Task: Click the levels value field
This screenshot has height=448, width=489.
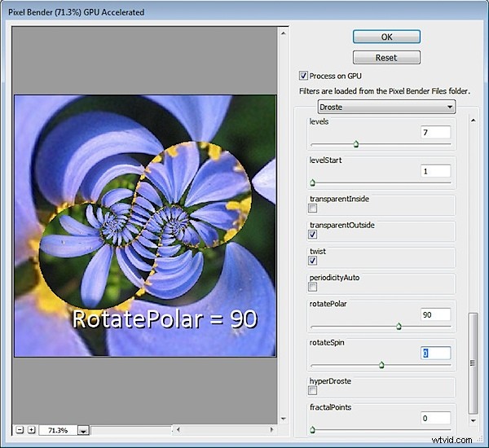Action: click(x=435, y=133)
